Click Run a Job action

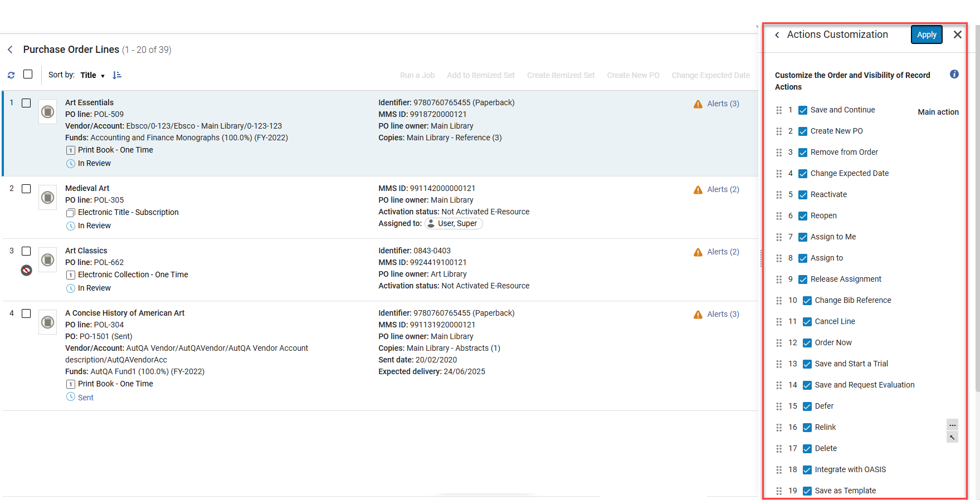point(417,75)
